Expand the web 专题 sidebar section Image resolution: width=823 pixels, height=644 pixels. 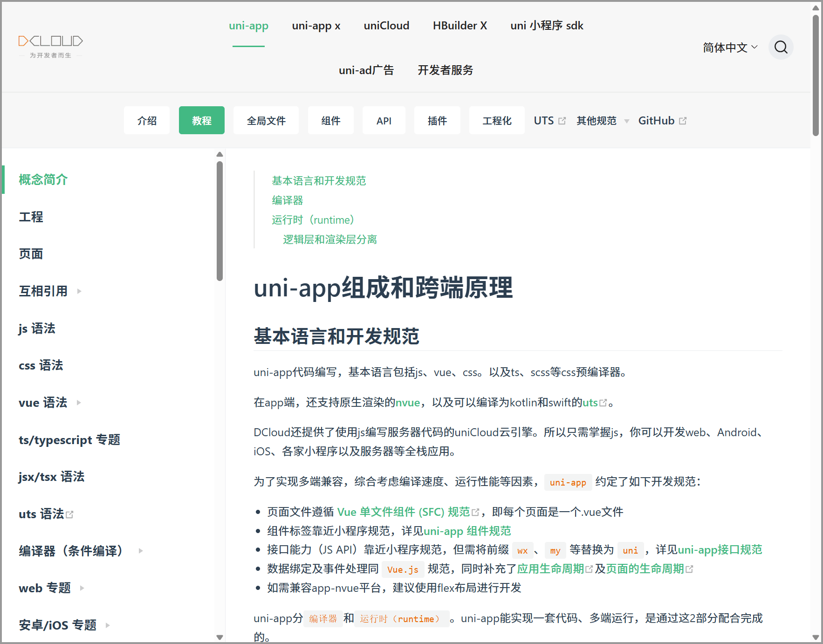(82, 588)
